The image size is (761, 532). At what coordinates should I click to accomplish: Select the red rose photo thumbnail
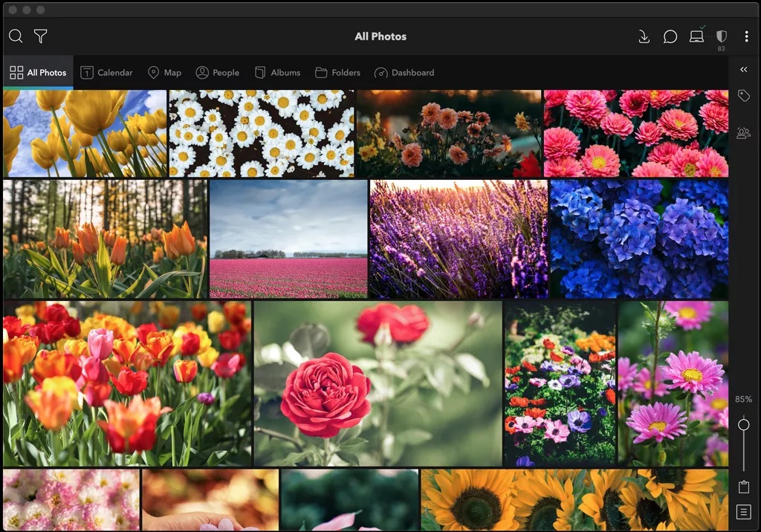[378, 383]
